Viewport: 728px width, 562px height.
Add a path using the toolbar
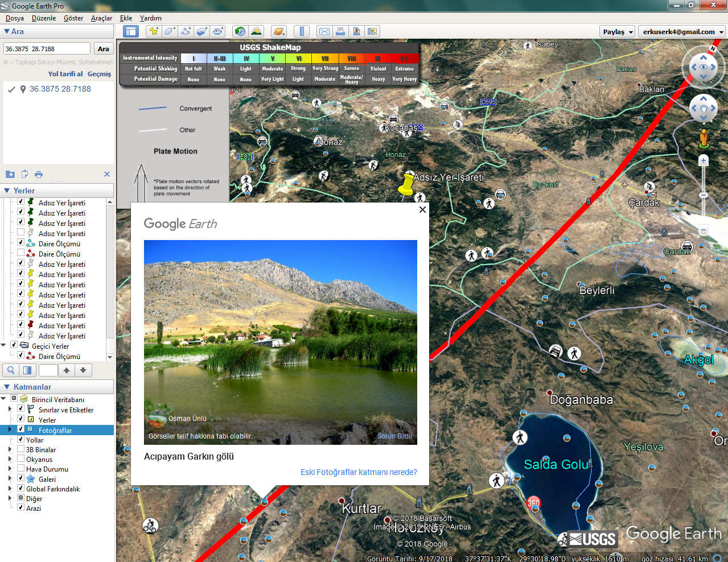pos(186,31)
